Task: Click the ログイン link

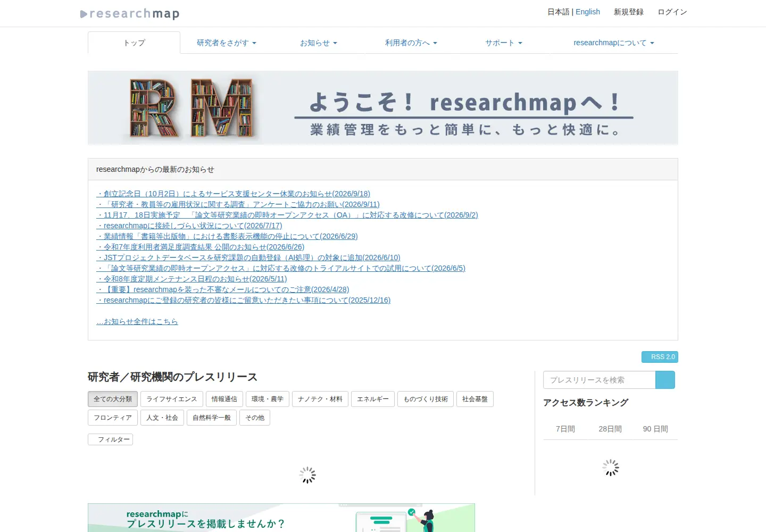Action: click(x=672, y=12)
